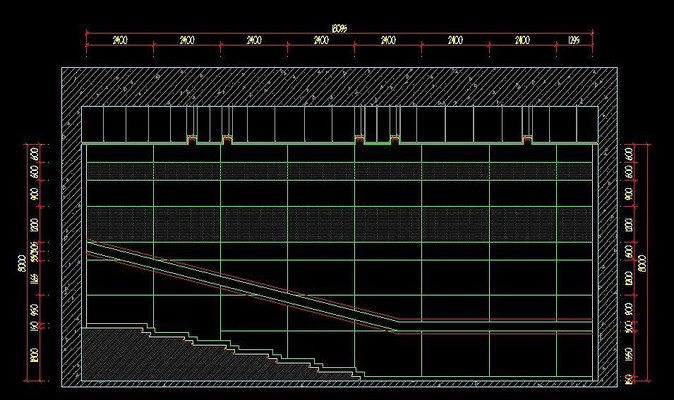Click the 8000 overall height dimension on right
Image resolution: width=674 pixels, height=400 pixels.
tap(643, 262)
